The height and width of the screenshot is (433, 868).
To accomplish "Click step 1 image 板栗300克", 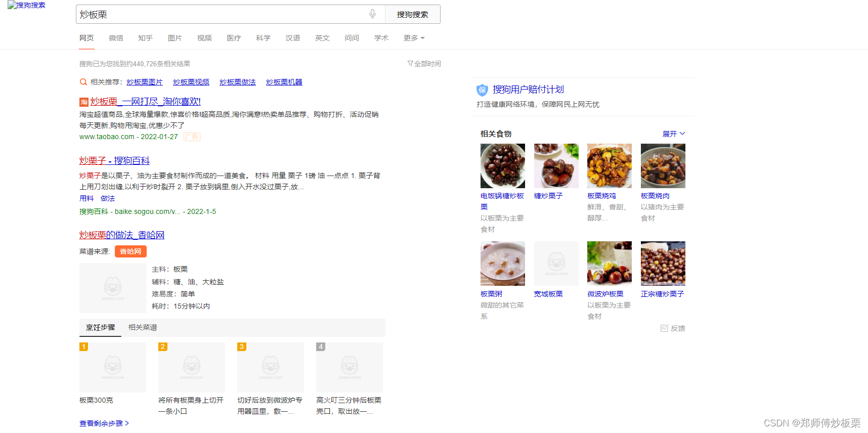I will [113, 367].
